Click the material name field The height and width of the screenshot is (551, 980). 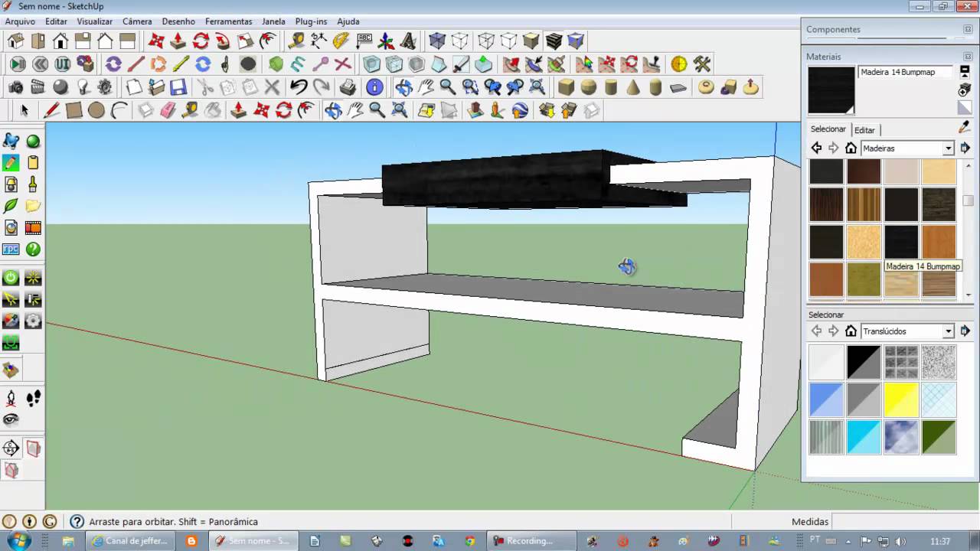coord(906,72)
